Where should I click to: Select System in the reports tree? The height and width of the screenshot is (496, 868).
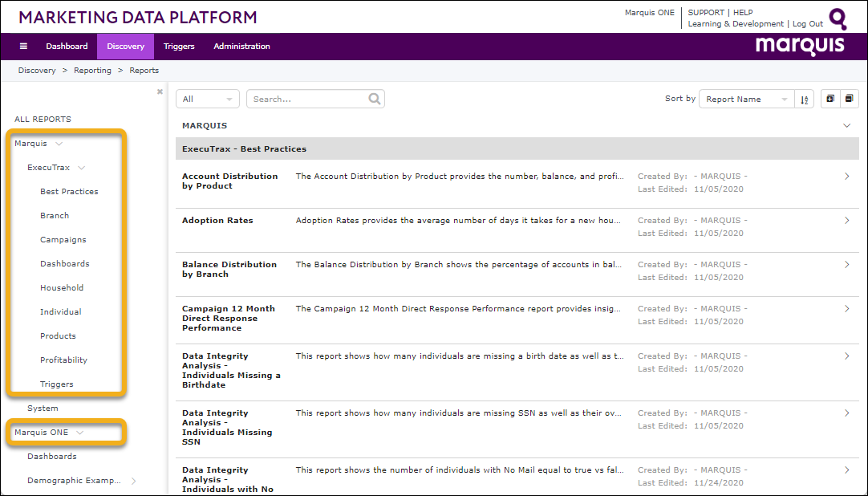tap(43, 408)
